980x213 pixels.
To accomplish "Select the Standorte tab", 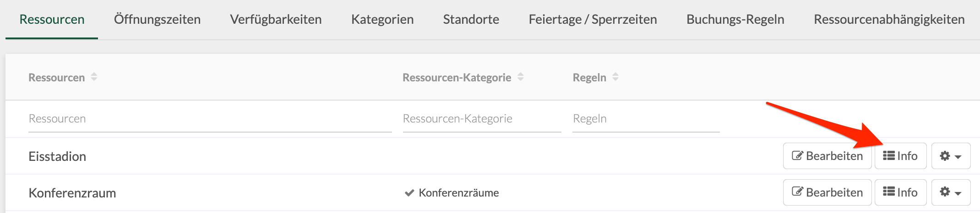I will point(471,19).
